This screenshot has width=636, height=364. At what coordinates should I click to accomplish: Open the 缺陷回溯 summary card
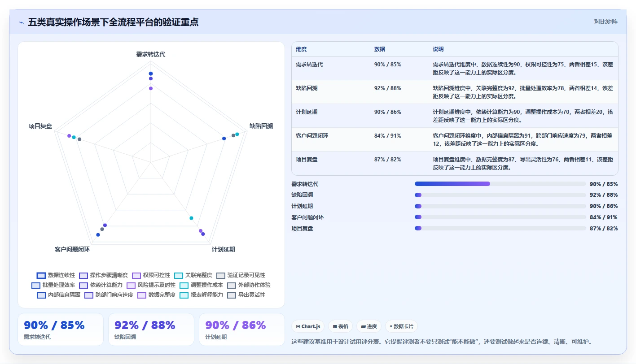coord(151,329)
